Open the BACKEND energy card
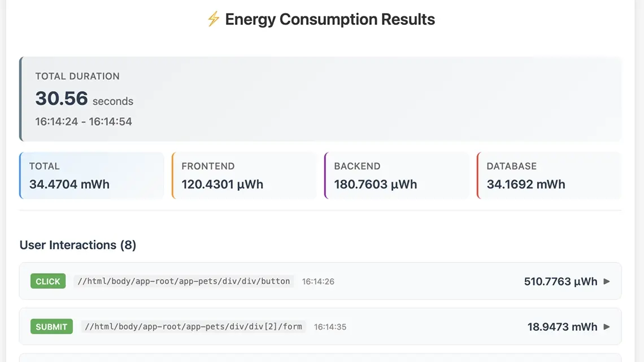Screen dimensions: 644x362 pos(397,176)
